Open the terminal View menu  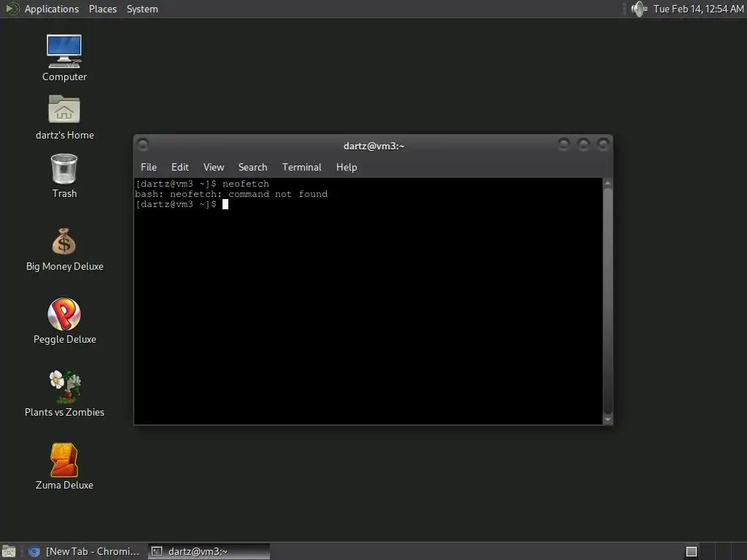[x=214, y=167]
